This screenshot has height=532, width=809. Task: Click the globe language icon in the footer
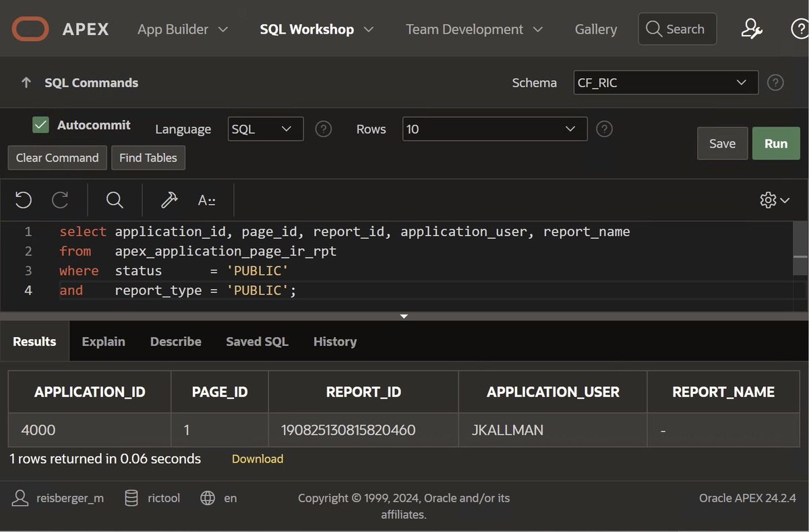click(x=208, y=498)
